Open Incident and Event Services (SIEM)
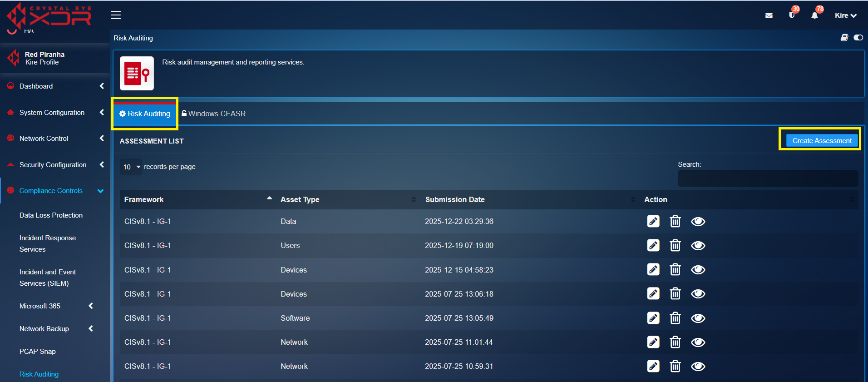 pyautogui.click(x=48, y=278)
